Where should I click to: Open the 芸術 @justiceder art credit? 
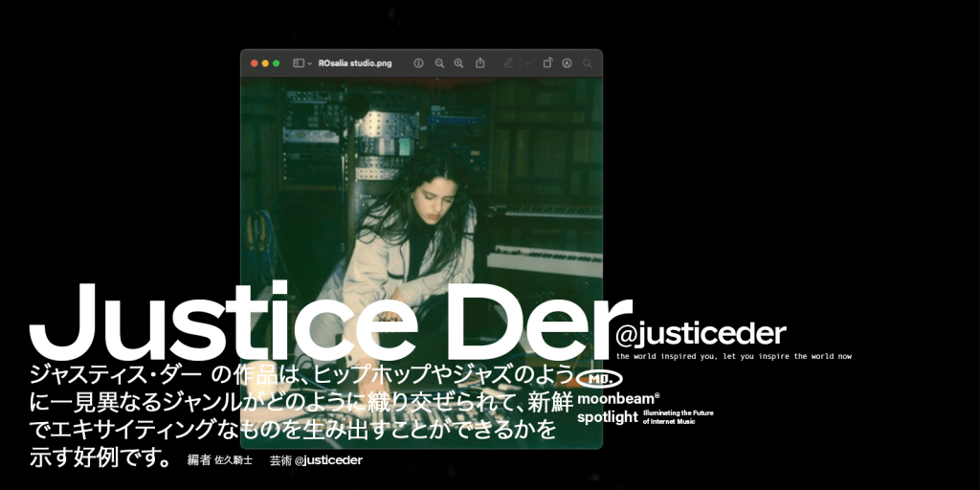coord(316,460)
